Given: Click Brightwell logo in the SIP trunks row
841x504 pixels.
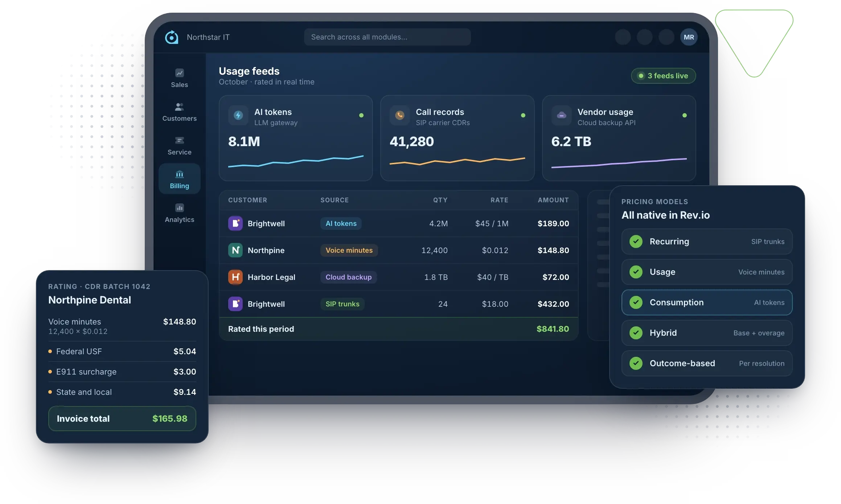Looking at the screenshot, I should point(235,304).
